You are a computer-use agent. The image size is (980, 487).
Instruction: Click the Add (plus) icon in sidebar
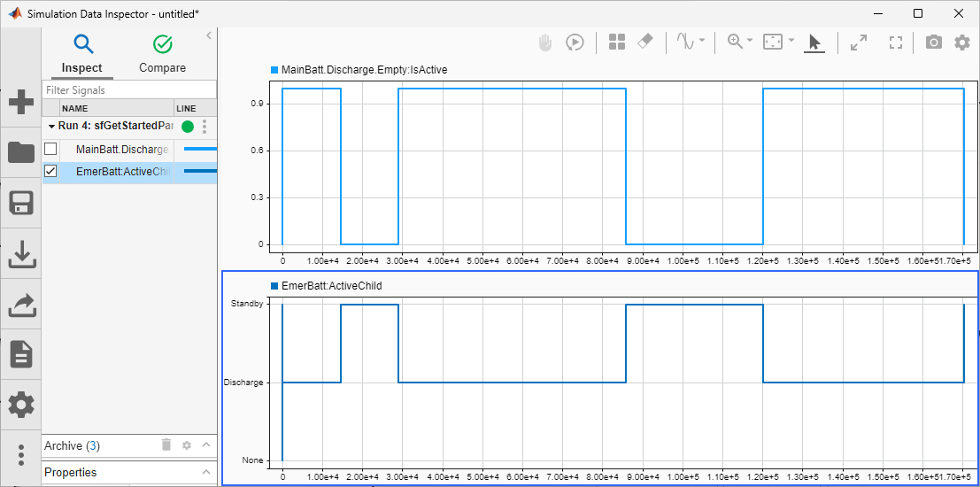[x=20, y=102]
